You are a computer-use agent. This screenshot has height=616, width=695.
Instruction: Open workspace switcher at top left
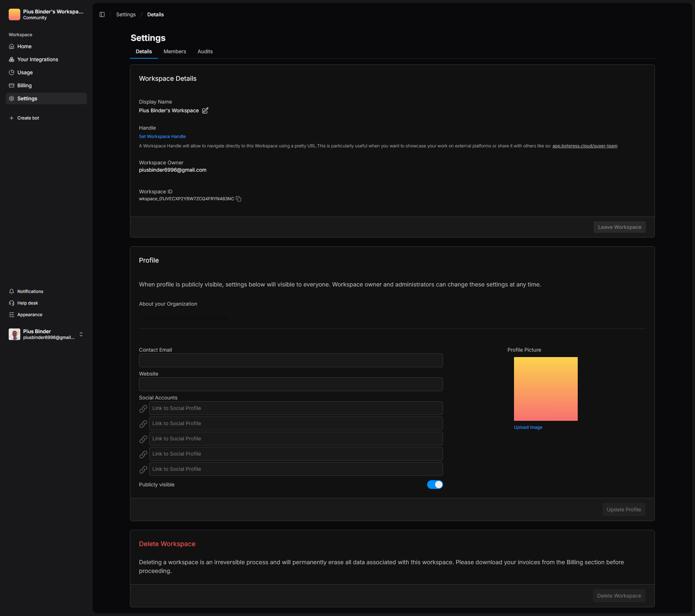[46, 14]
